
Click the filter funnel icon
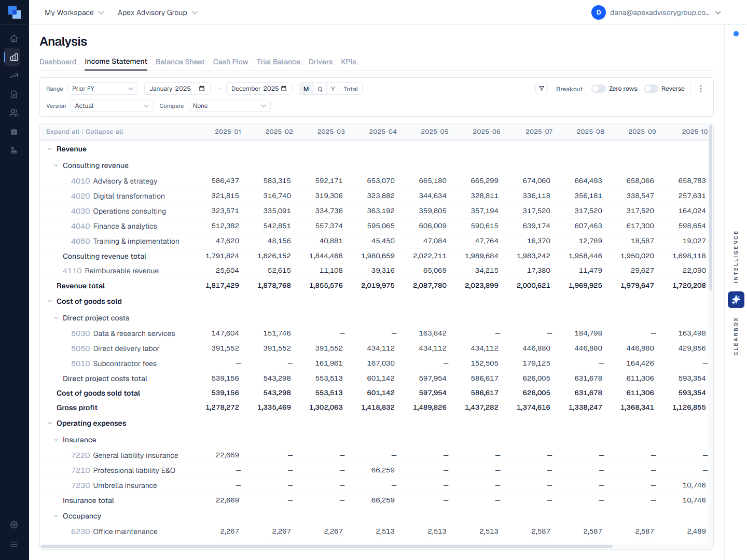(x=542, y=89)
